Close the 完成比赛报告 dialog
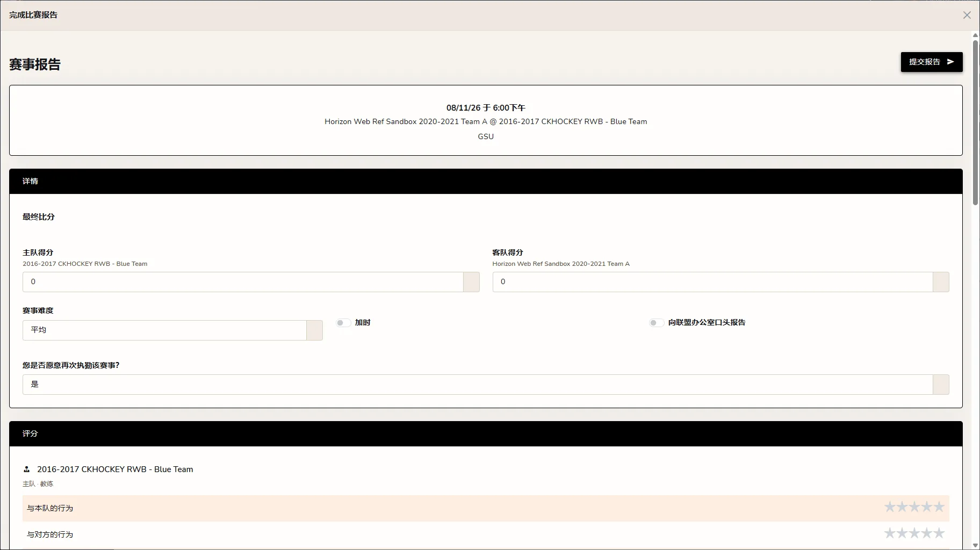 967,15
